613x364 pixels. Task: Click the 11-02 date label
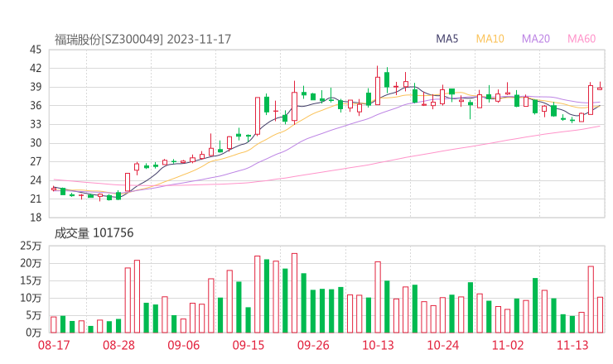(x=508, y=345)
